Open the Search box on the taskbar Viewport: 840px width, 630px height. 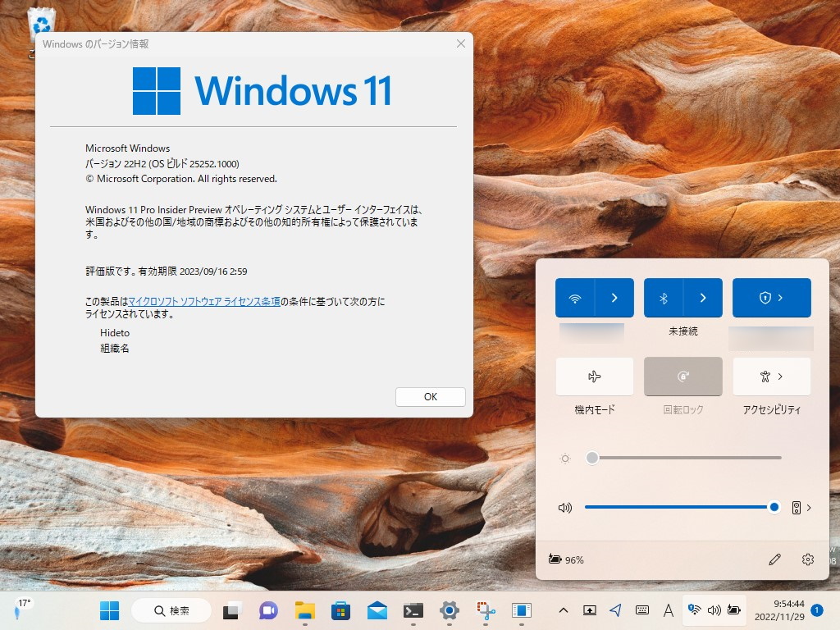click(171, 611)
